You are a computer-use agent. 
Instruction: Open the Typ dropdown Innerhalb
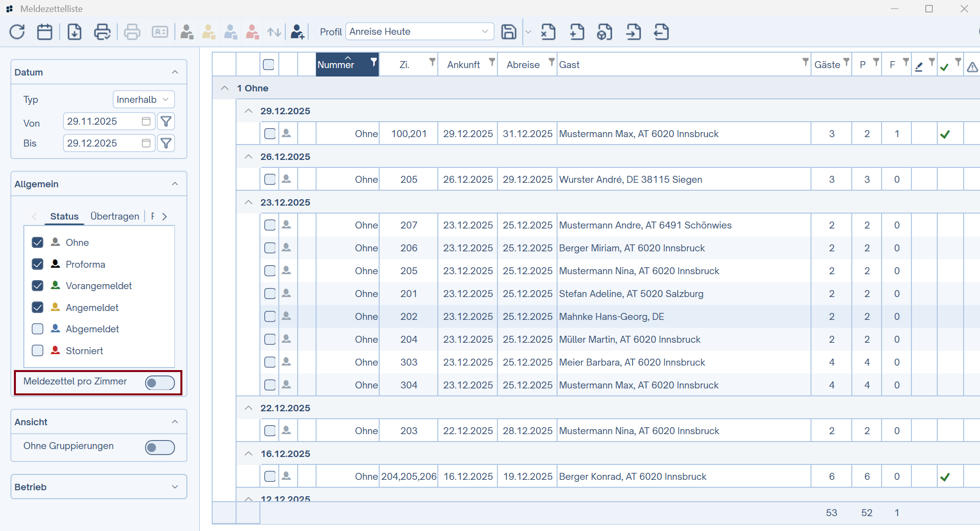(143, 99)
